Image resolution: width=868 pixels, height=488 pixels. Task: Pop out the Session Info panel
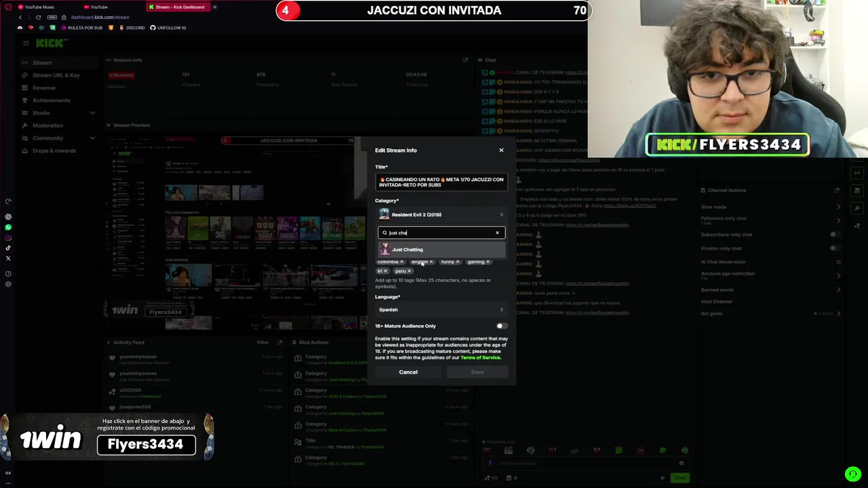point(465,60)
